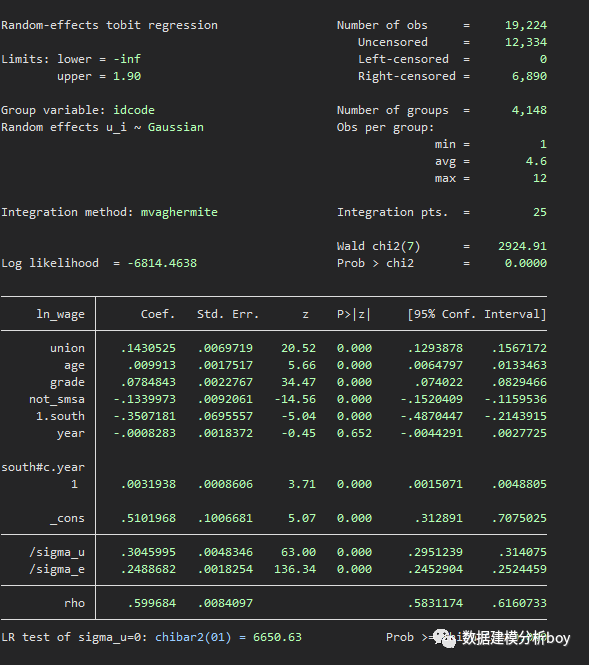Click the max obs per group 12
The image size is (589, 665).
click(540, 178)
